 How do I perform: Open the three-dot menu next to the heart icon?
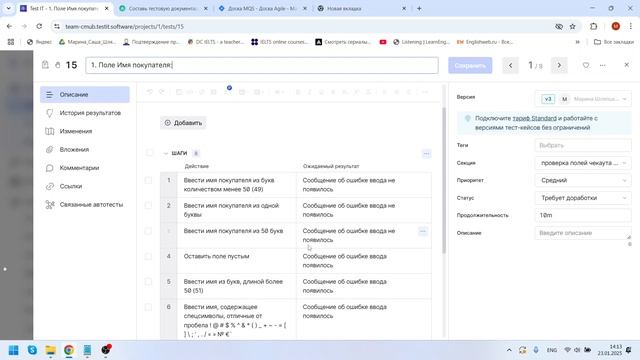click(602, 65)
